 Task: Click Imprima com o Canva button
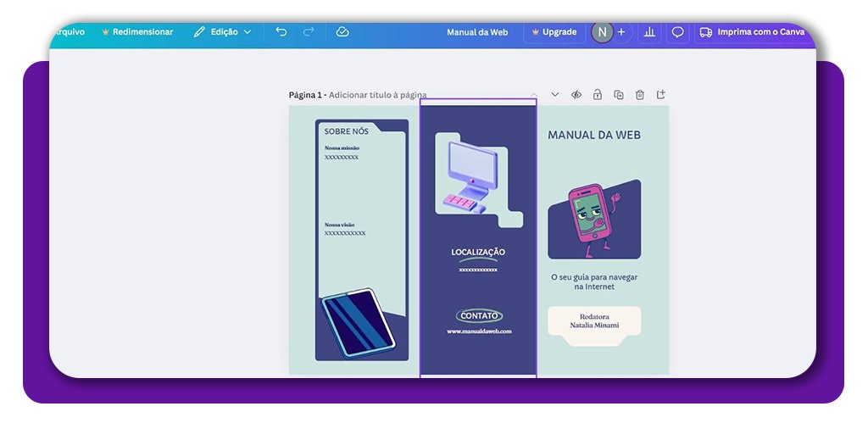(752, 32)
